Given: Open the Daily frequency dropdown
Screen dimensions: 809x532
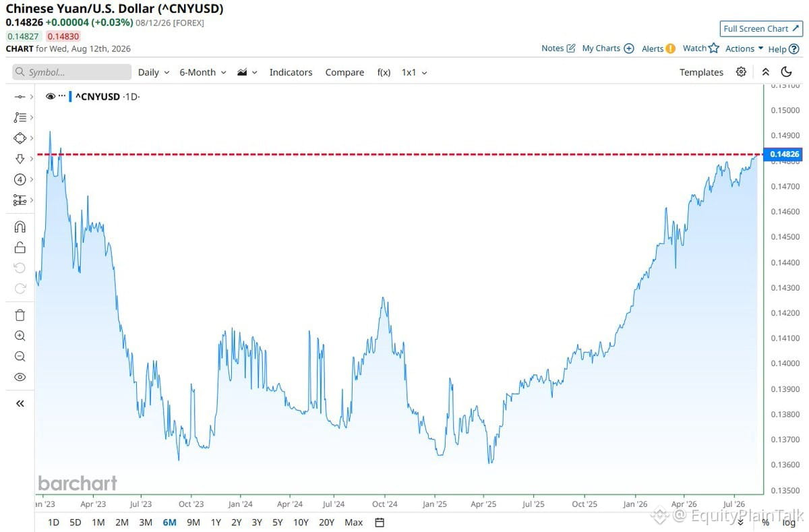Looking at the screenshot, I should click(153, 72).
